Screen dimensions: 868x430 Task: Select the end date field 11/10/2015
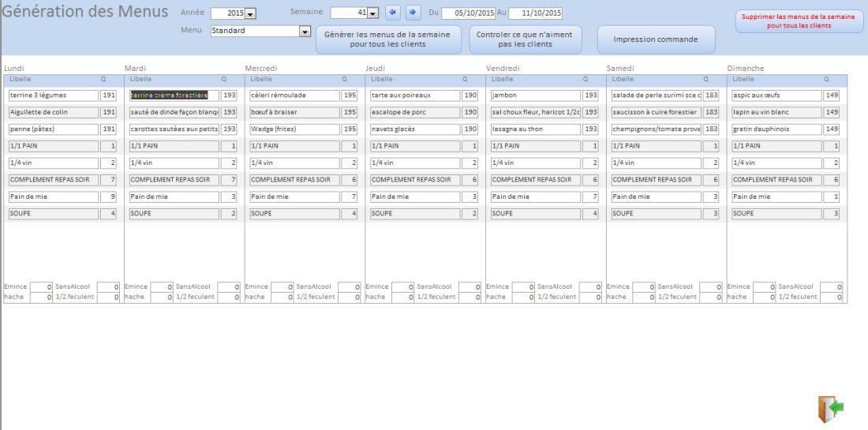535,13
